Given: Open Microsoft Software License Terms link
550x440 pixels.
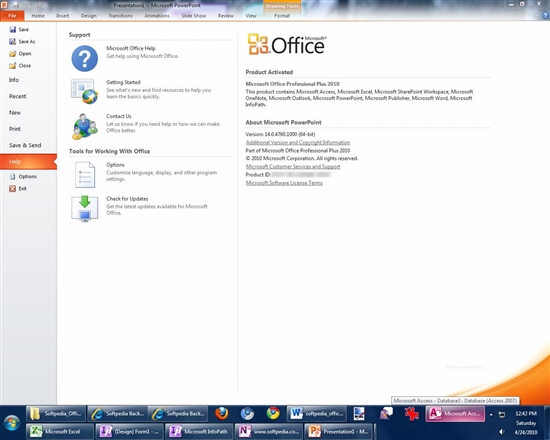Looking at the screenshot, I should pos(284,183).
